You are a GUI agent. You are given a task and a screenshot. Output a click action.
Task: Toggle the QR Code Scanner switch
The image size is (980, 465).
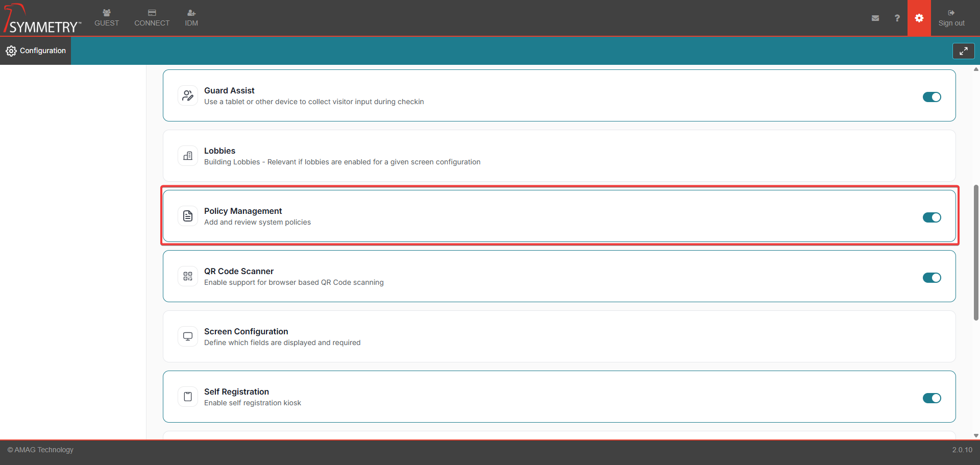click(932, 278)
